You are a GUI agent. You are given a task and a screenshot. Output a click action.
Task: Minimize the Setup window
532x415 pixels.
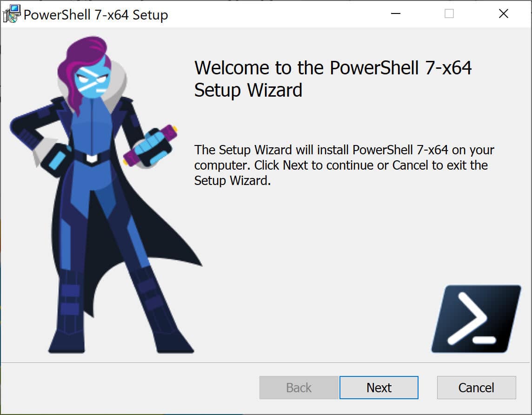click(396, 14)
